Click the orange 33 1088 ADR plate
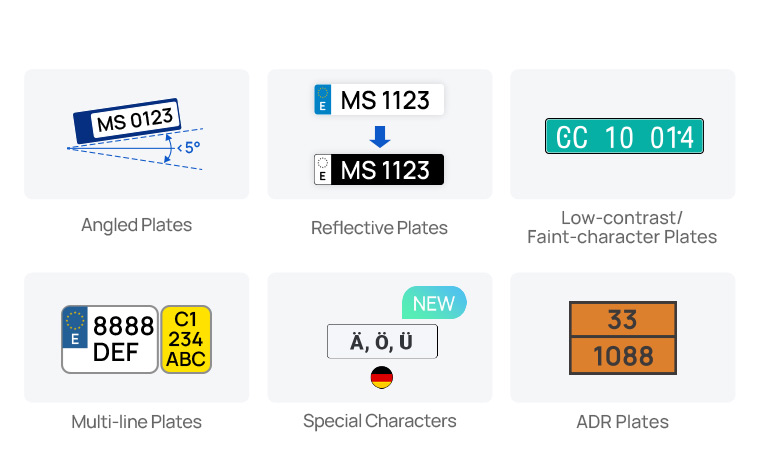Viewport: 760px width, 459px height. [623, 338]
